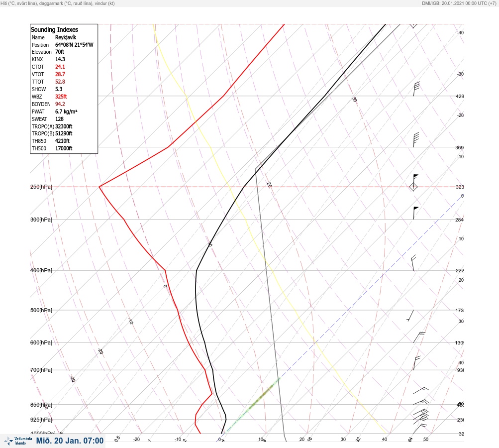Click the wind barb near 429 height line

pyautogui.click(x=416, y=89)
